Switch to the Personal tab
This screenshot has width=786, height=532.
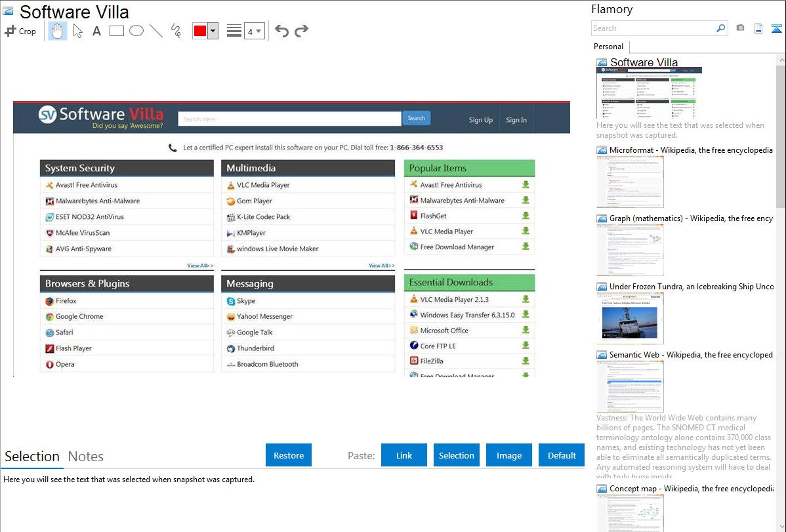coord(609,47)
